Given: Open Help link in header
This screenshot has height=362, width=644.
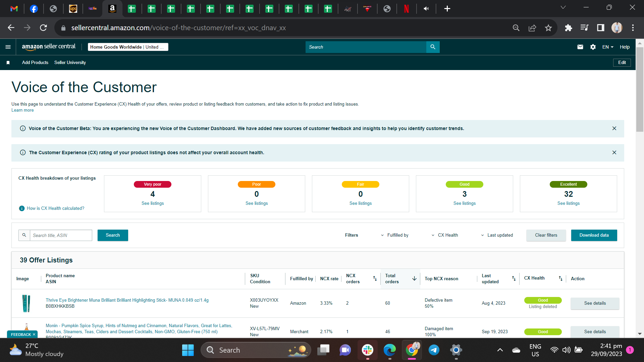Looking at the screenshot, I should click(x=625, y=47).
